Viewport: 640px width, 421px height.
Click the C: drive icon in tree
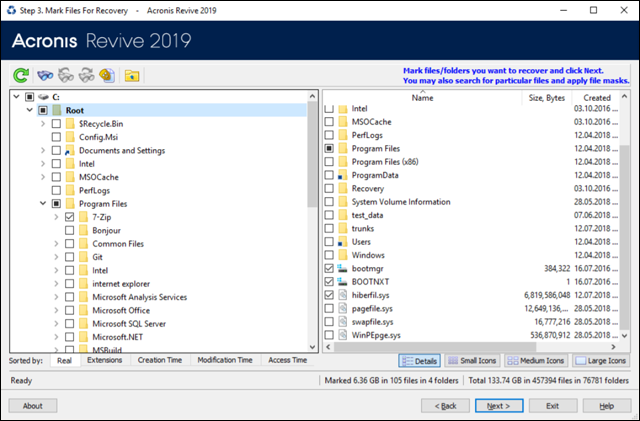(x=43, y=97)
